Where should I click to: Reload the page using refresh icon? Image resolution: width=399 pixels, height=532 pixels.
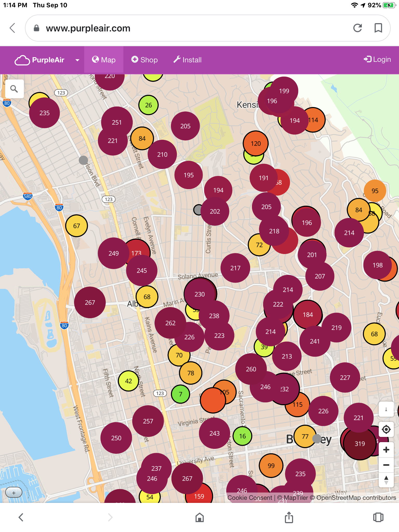pyautogui.click(x=358, y=28)
